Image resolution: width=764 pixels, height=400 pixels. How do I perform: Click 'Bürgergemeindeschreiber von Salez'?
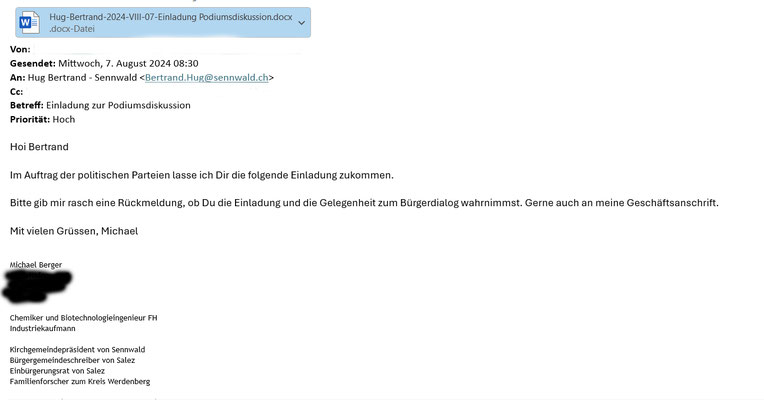click(72, 360)
